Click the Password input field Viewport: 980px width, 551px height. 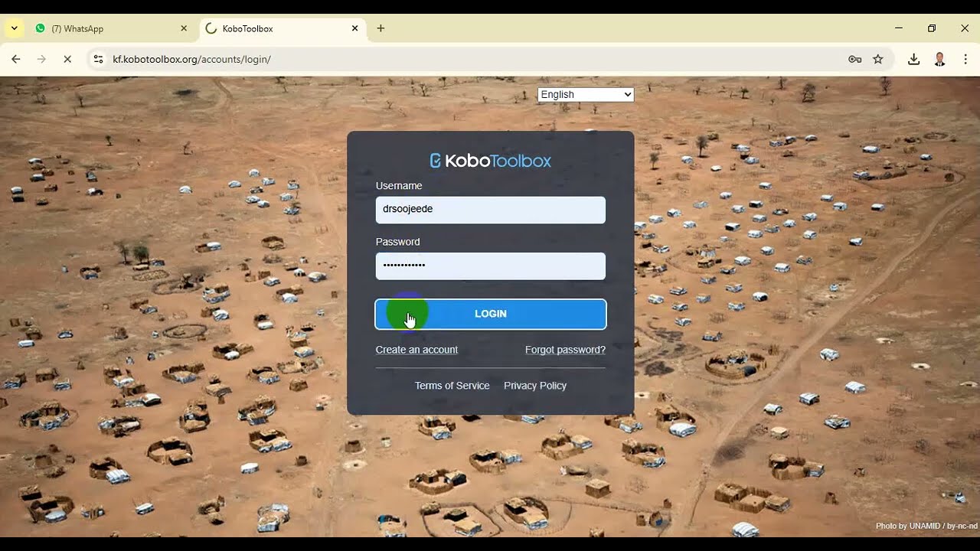491,266
